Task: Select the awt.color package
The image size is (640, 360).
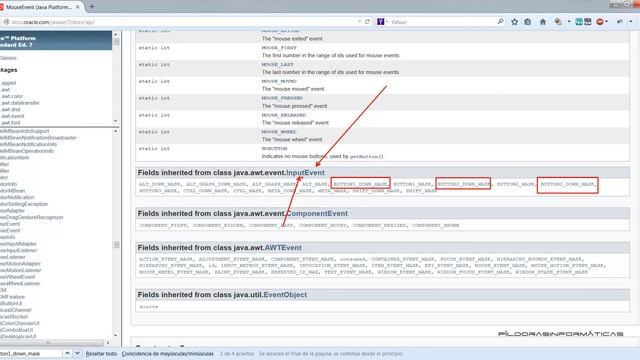Action: point(11,96)
